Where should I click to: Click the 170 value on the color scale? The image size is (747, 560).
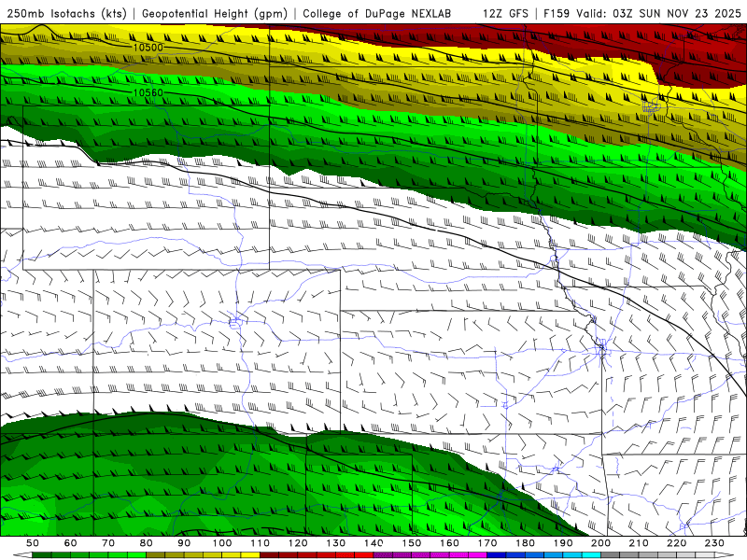[x=486, y=543]
